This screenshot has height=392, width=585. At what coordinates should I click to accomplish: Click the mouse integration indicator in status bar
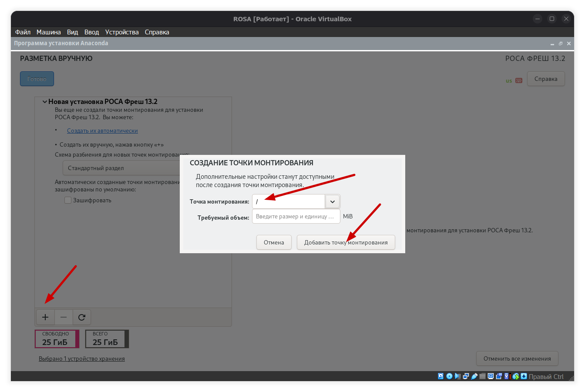pos(516,376)
